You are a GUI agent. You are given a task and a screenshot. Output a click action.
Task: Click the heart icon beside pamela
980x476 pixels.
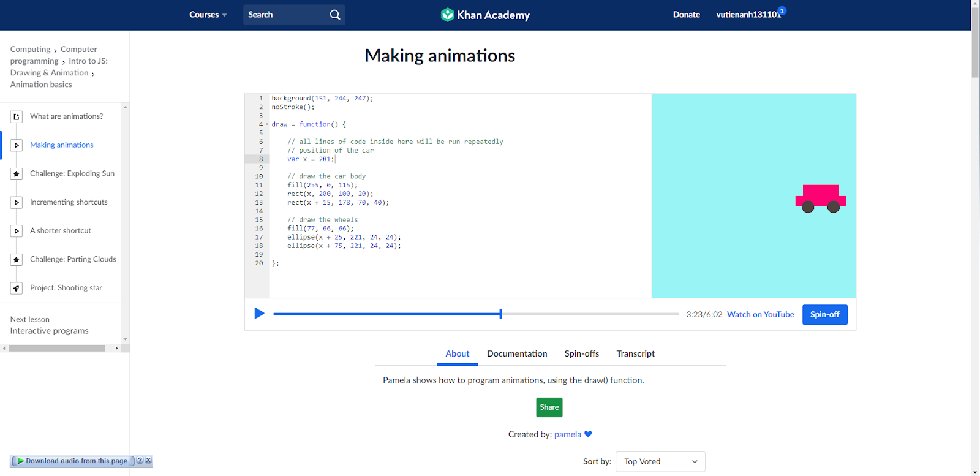tap(588, 434)
